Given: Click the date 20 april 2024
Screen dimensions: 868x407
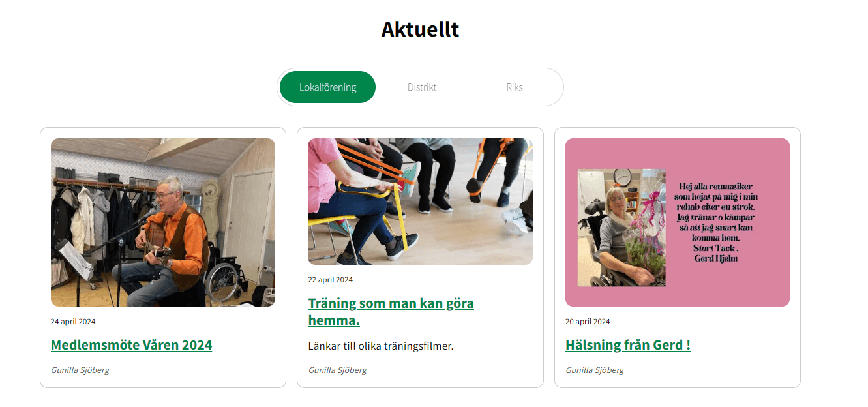Looking at the screenshot, I should coord(588,322).
